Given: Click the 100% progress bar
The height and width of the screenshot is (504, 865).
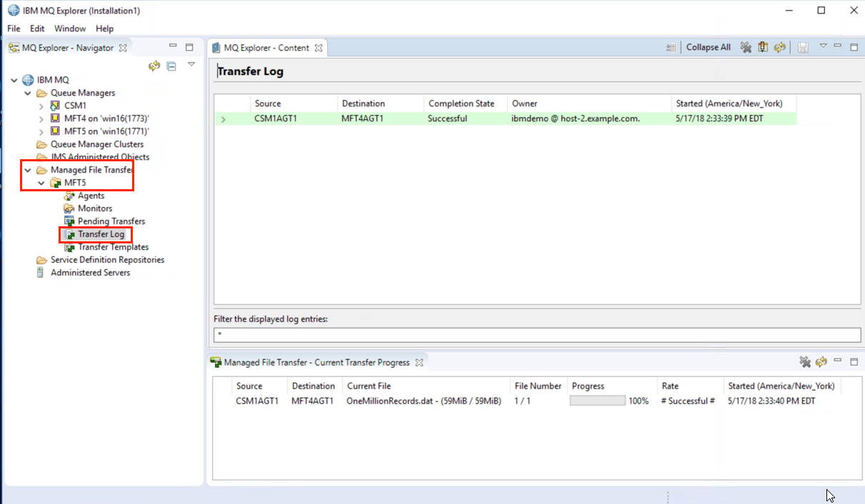Looking at the screenshot, I should 597,401.
